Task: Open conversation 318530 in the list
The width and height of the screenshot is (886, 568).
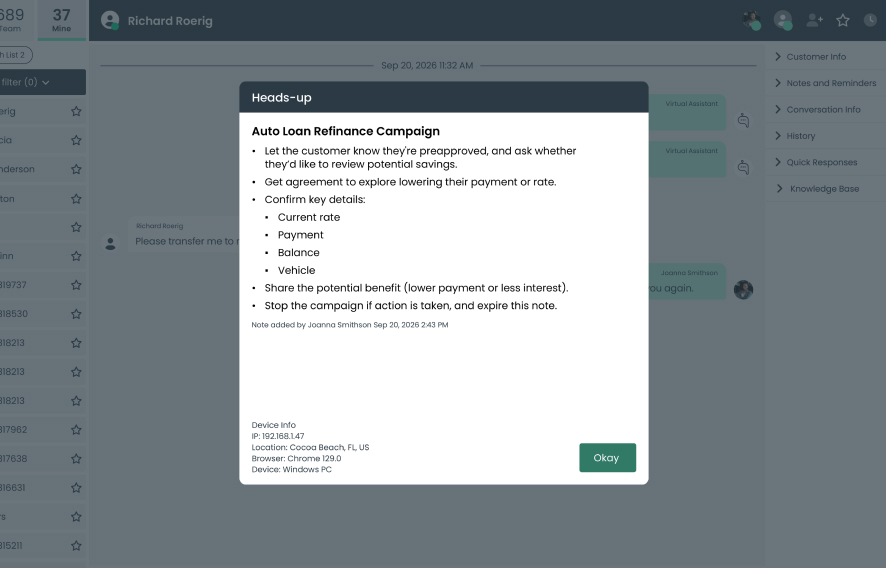Action: 43,314
